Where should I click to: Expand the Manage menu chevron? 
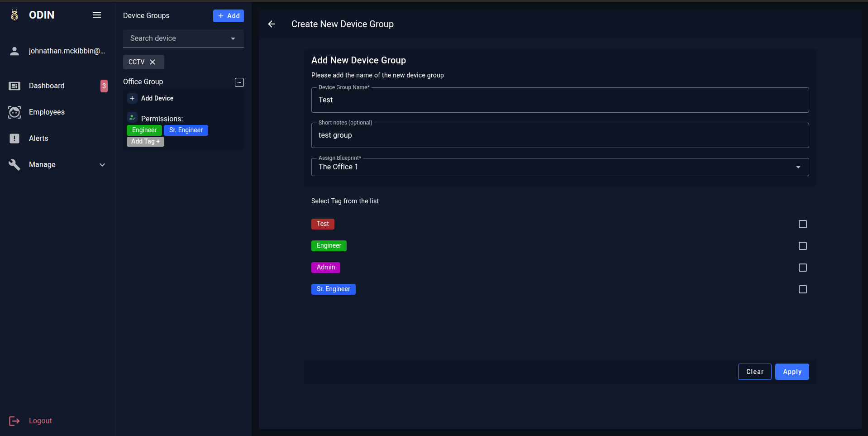pos(102,165)
